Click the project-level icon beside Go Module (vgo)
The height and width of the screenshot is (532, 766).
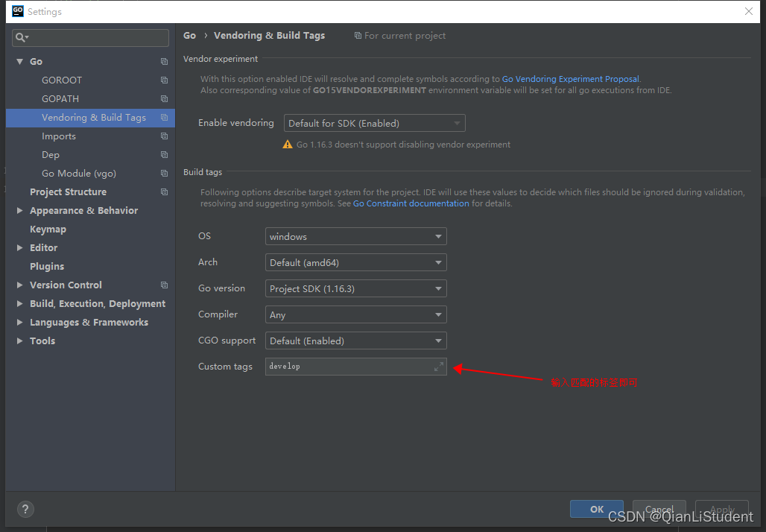point(164,174)
